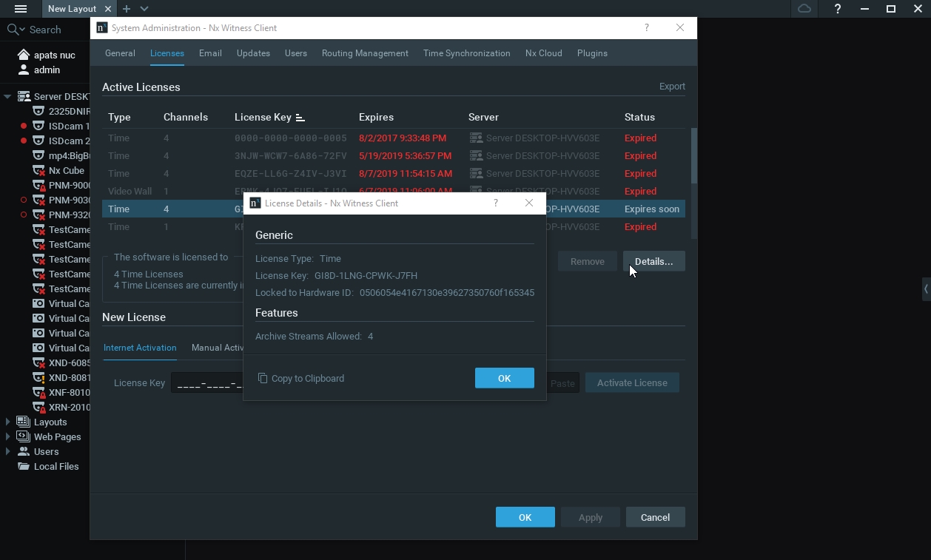Select license row 0000-0000-0000-0005

pos(394,138)
